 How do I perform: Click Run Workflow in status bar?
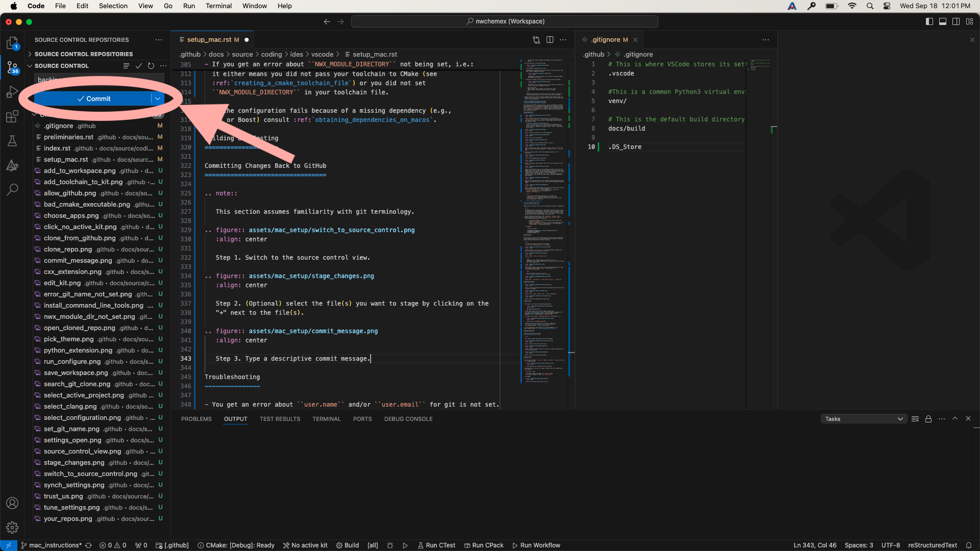(x=536, y=545)
